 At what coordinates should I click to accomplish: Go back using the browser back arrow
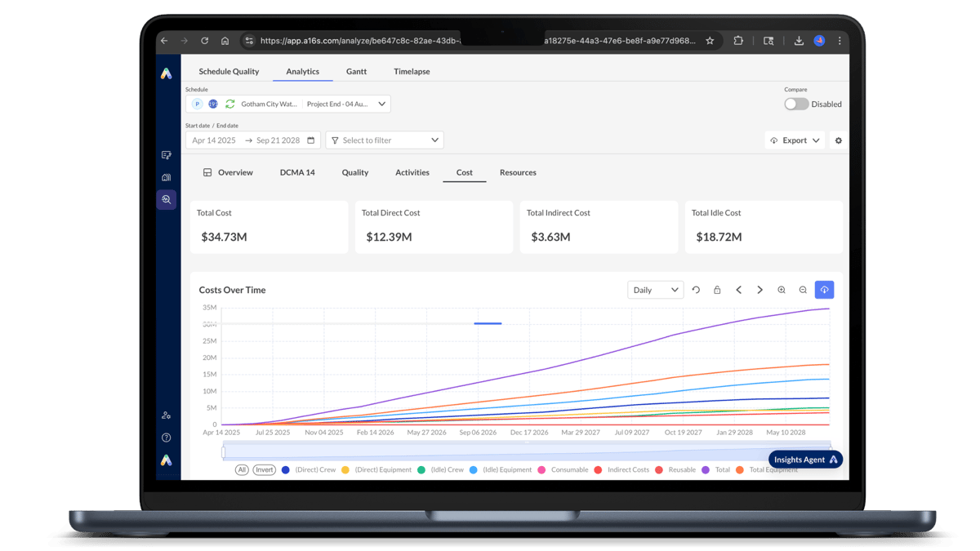click(x=164, y=41)
